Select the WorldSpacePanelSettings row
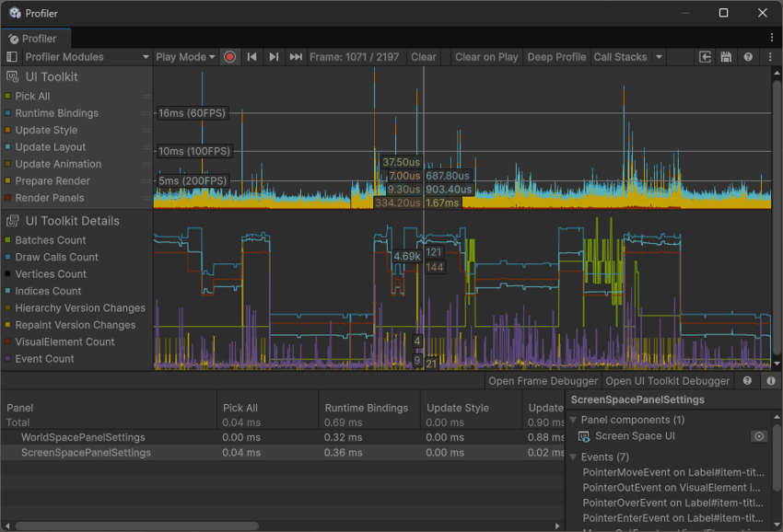Image resolution: width=783 pixels, height=532 pixels. pos(283,437)
